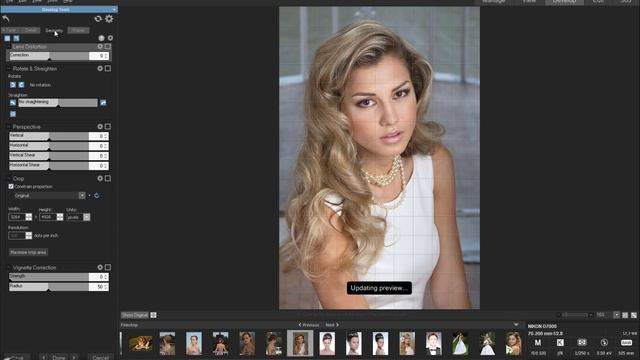Click the Lens Distortion Correction slider

pyautogui.click(x=49, y=56)
